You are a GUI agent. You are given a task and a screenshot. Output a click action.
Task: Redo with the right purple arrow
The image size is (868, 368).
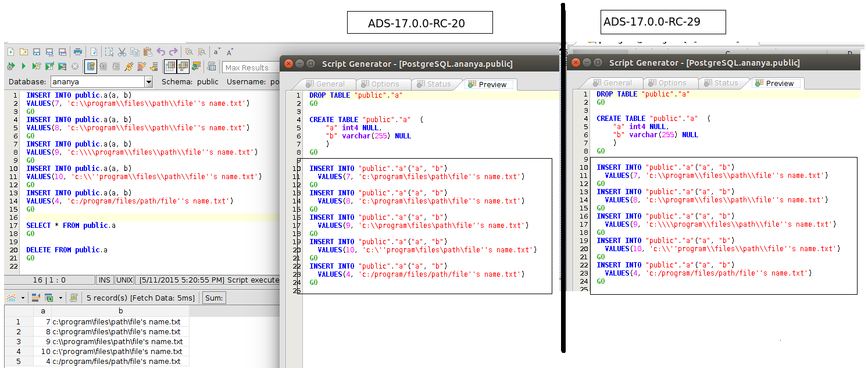(173, 52)
